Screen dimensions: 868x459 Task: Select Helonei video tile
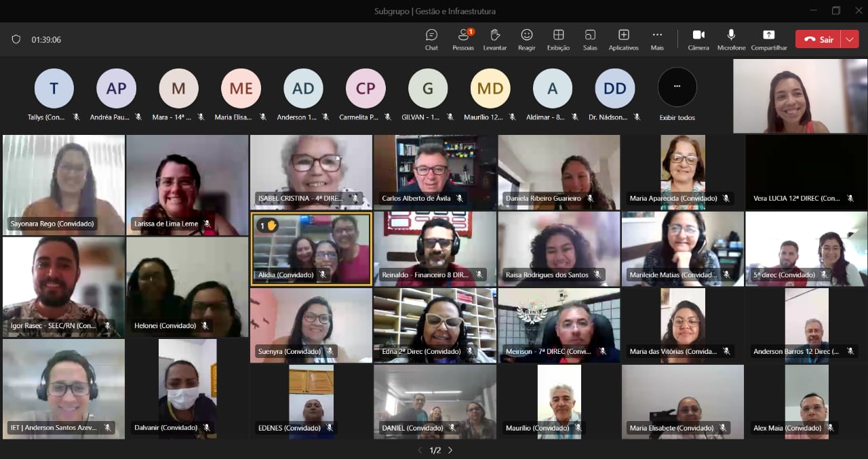[x=187, y=287]
